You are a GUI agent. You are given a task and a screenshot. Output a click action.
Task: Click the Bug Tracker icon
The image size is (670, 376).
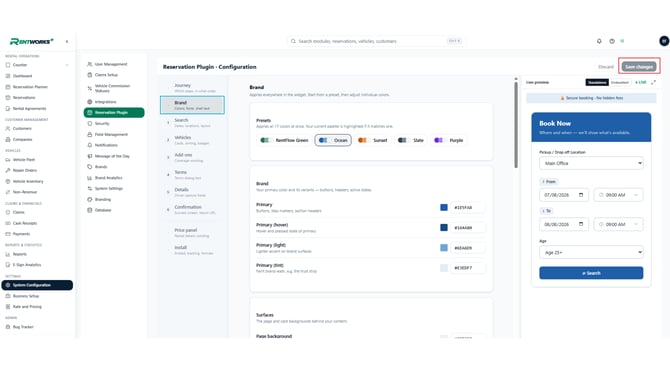click(8, 327)
